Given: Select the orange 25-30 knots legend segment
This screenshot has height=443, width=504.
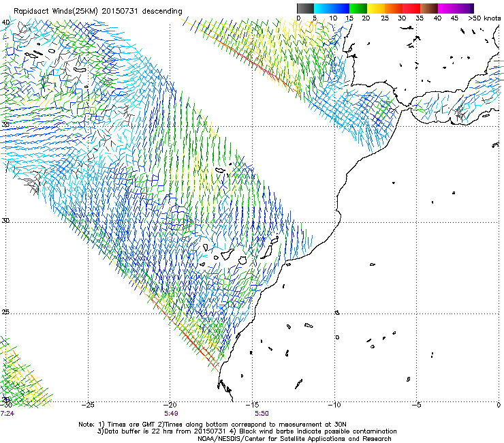Looking at the screenshot, I should click(x=394, y=8).
